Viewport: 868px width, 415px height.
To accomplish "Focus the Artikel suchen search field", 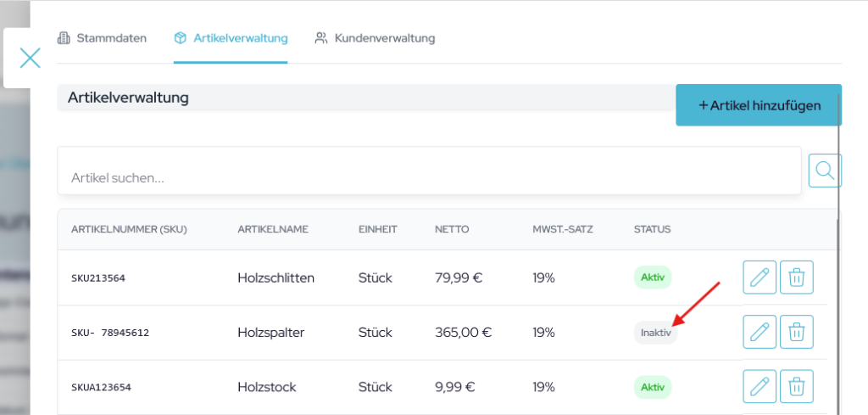I will click(x=428, y=178).
